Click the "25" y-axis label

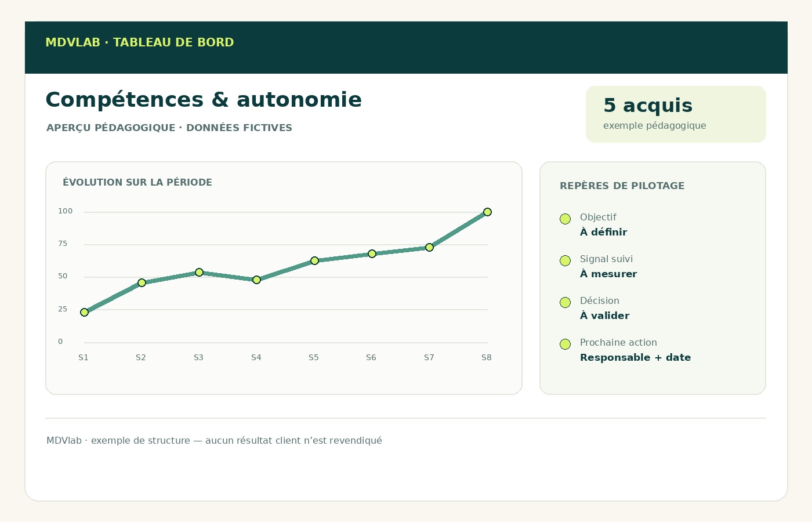click(63, 309)
